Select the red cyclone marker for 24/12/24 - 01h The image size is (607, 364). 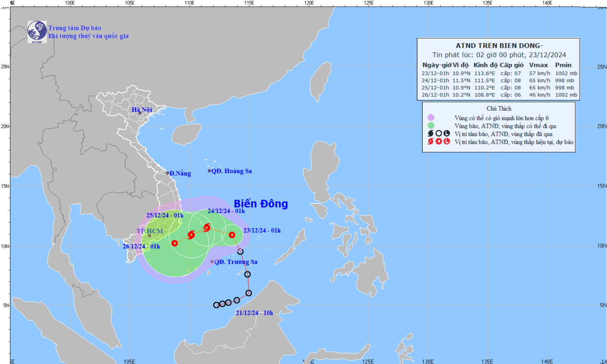click(207, 227)
